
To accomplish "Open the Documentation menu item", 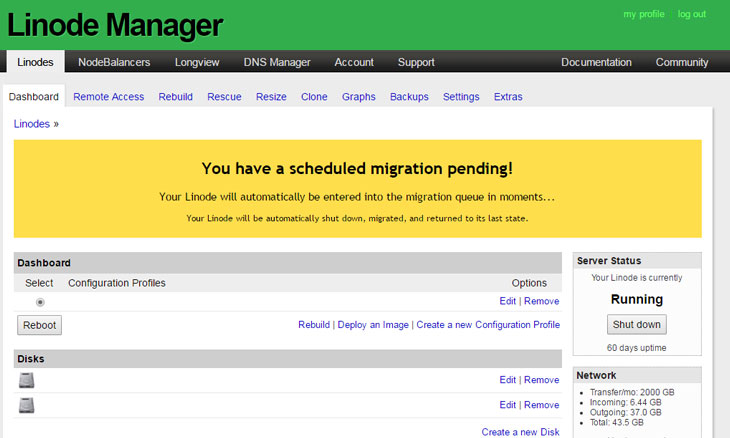I will pos(596,62).
